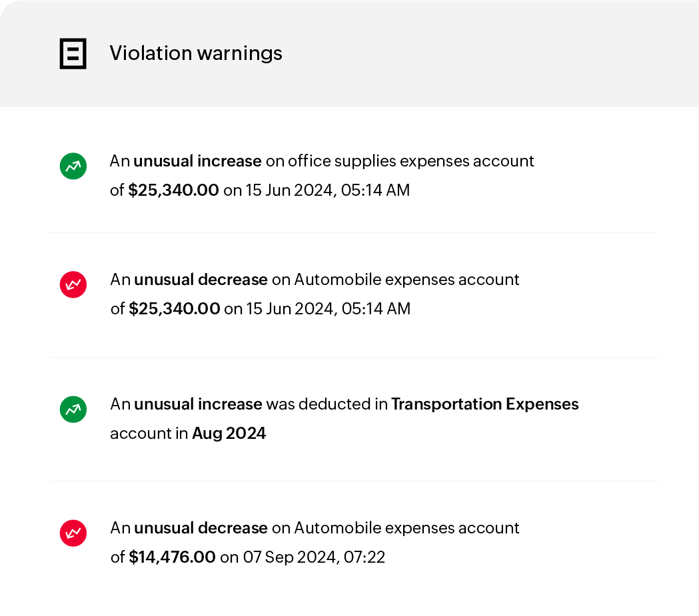Click the $25,340.00 amount in office supplies warning

[173, 190]
